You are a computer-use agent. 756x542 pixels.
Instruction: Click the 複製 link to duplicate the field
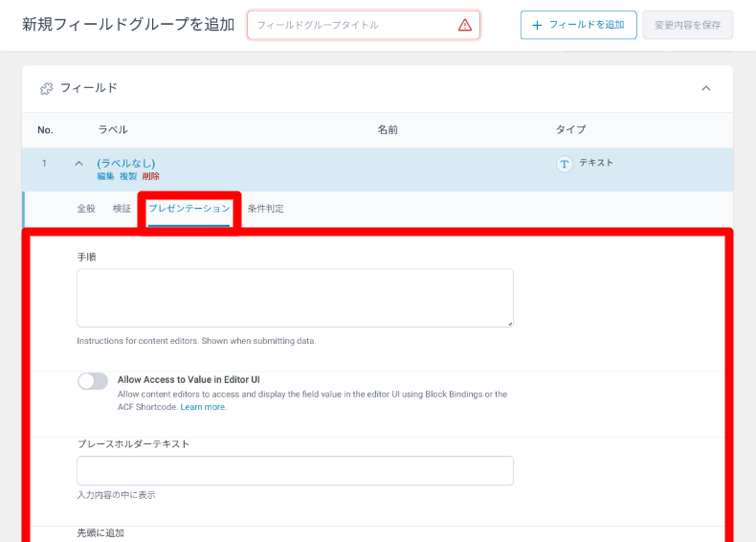[128, 176]
